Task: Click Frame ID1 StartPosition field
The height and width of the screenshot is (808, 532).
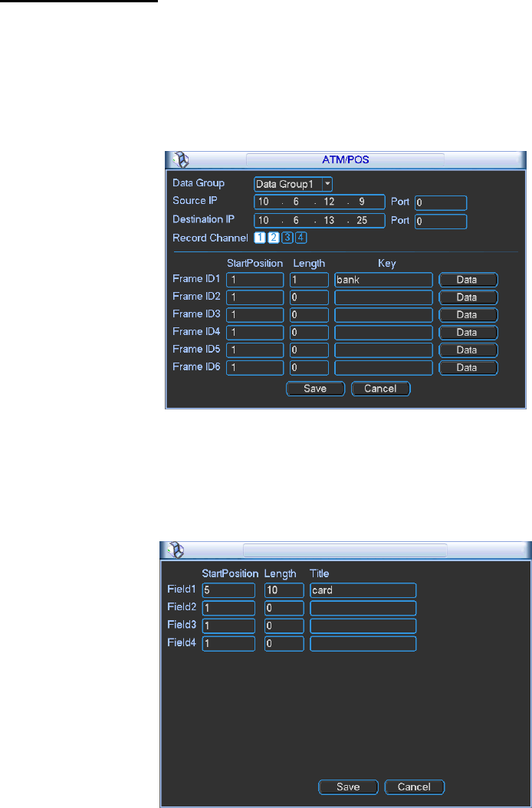Action: pyautogui.click(x=255, y=280)
